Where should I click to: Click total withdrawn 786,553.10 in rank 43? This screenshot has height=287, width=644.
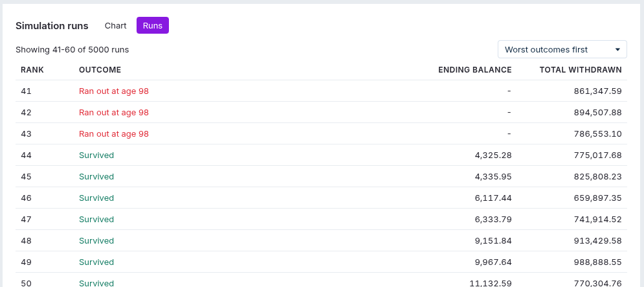coord(597,133)
